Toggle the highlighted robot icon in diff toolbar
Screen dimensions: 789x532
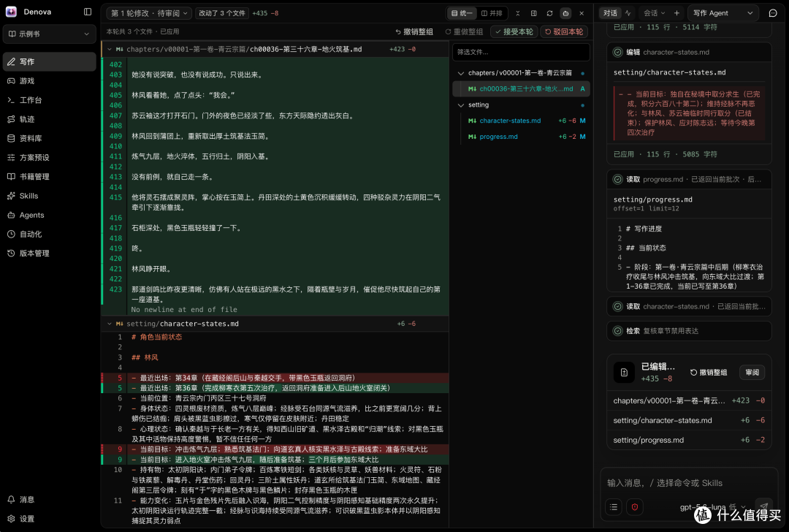[565, 13]
